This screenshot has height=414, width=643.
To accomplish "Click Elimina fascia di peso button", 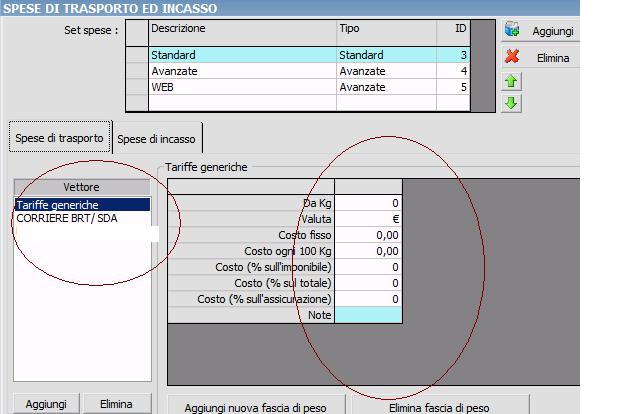I will point(439,407).
